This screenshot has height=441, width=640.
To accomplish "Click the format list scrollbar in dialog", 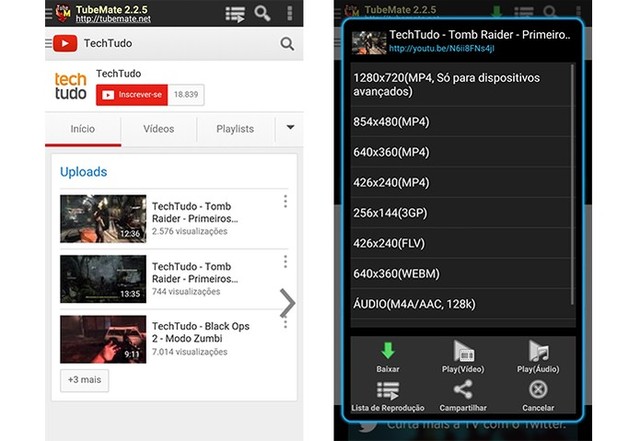I will (573, 185).
